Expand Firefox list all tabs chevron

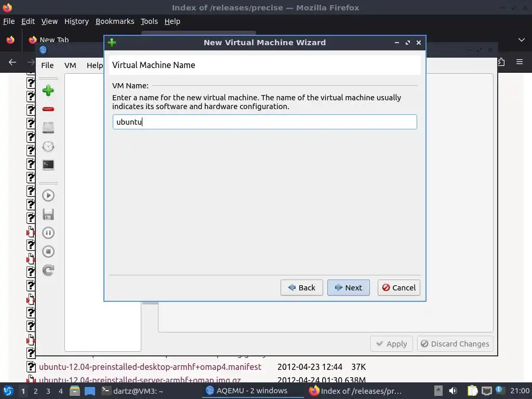coord(522,40)
